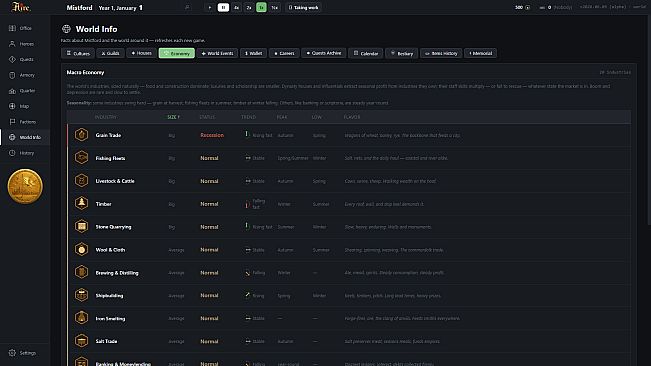651x366 pixels.
Task: Pause the game with the pause button
Action: (x=223, y=7)
